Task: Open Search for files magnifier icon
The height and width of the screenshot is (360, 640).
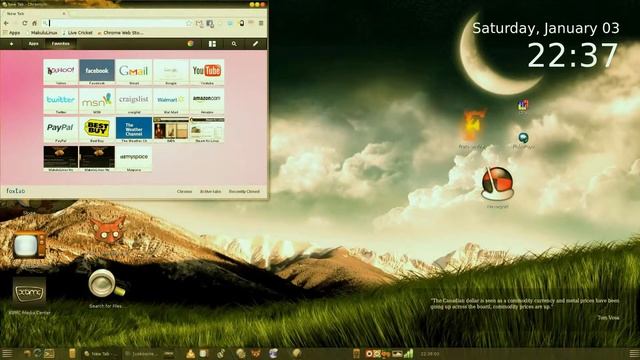Action: (x=106, y=284)
